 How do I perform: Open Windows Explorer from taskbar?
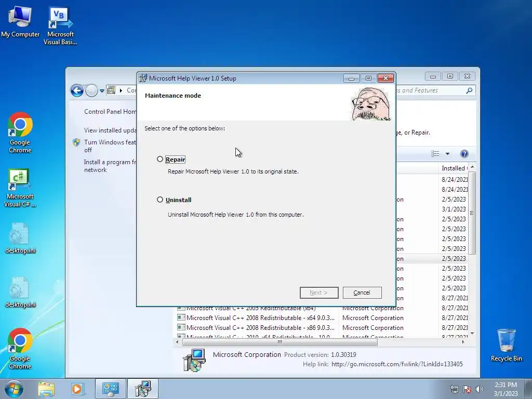(46, 389)
